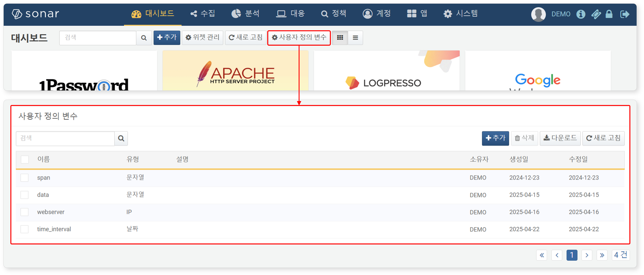Image resolution: width=644 pixels, height=275 pixels.
Task: Toggle the select-all header checkbox
Action: click(x=25, y=159)
